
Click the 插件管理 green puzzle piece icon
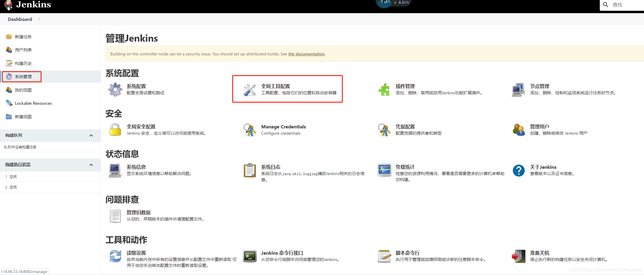tap(384, 89)
